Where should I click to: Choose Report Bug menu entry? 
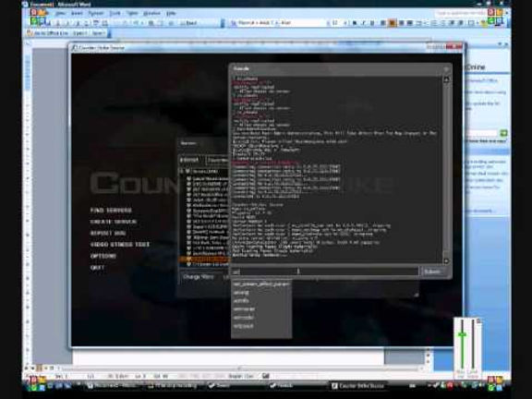(x=108, y=233)
